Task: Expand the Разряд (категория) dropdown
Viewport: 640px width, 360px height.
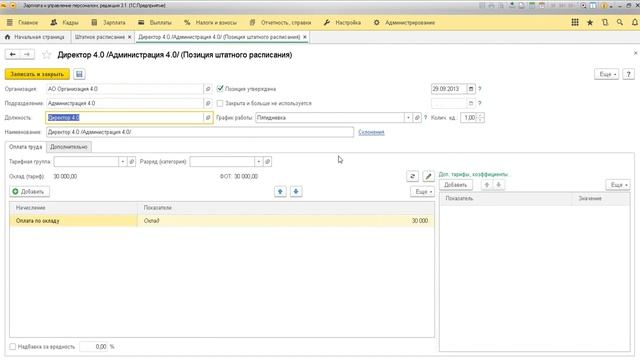Action: [x=258, y=162]
